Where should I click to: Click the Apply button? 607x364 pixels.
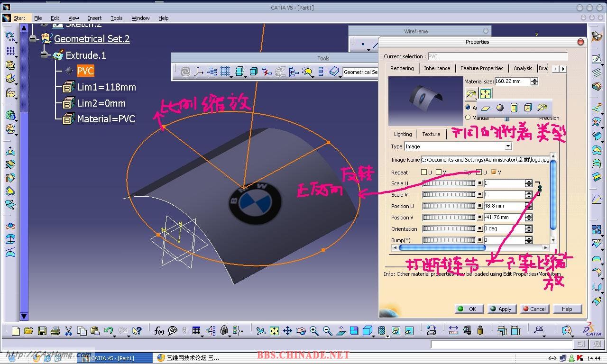click(x=501, y=309)
